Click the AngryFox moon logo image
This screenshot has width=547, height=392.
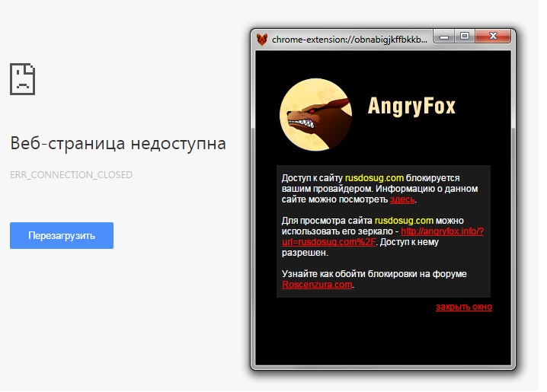[x=315, y=115]
